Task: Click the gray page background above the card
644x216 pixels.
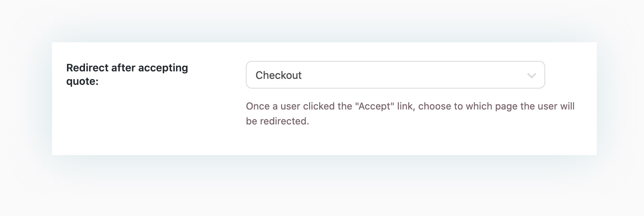Action: (x=322, y=21)
